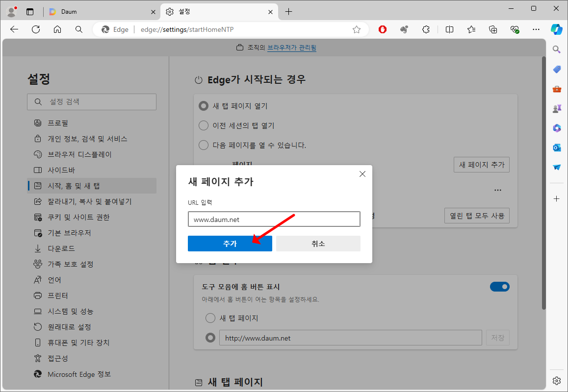This screenshot has width=568, height=392.
Task: Select 새 탭 페이지 열기 radio button
Action: coord(204,106)
